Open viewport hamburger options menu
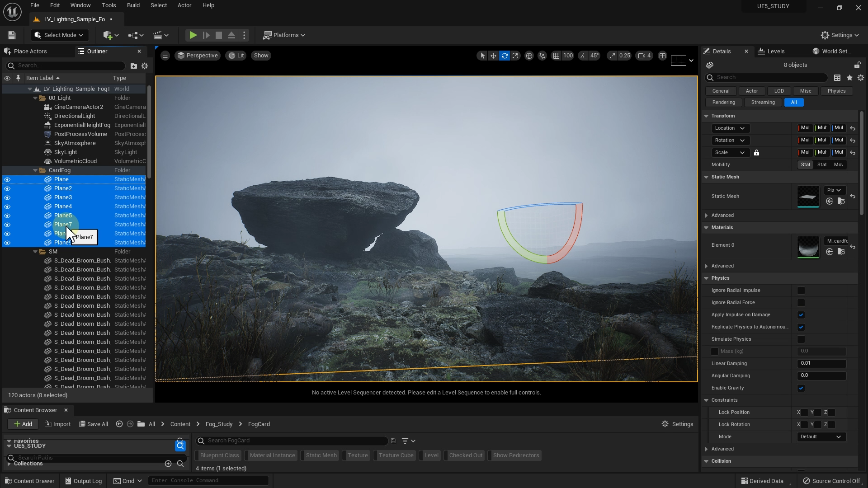The height and width of the screenshot is (488, 868). pyautogui.click(x=165, y=56)
